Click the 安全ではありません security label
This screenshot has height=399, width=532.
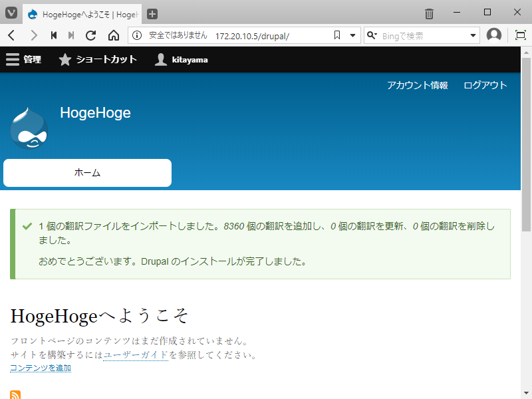pyautogui.click(x=178, y=35)
